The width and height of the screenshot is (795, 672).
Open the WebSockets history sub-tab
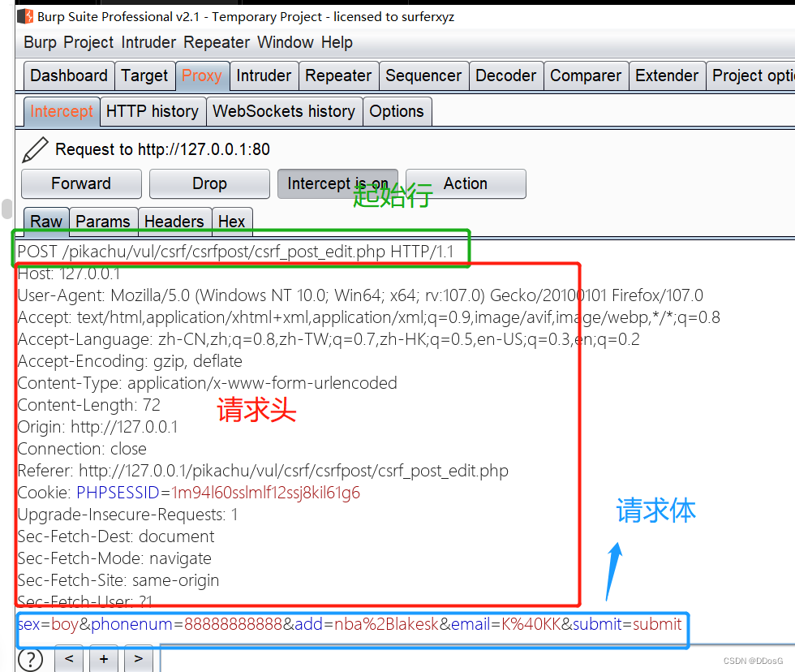coord(284,111)
